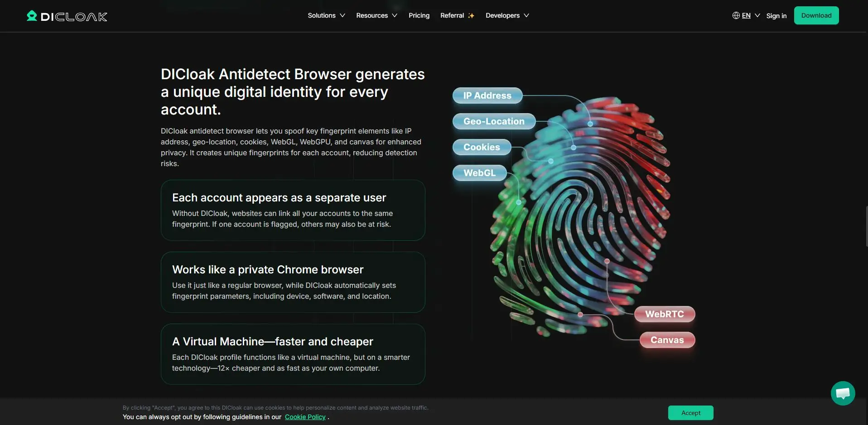Open the live chat bubble icon
The image size is (868, 425).
843,393
